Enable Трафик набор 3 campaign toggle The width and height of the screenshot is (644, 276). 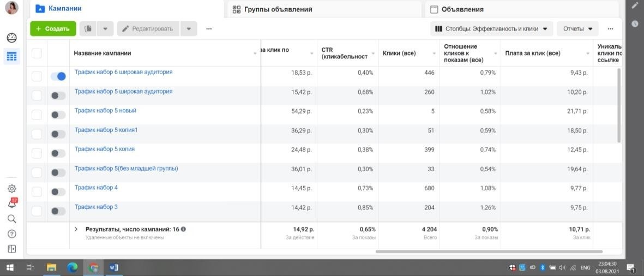pyautogui.click(x=58, y=211)
